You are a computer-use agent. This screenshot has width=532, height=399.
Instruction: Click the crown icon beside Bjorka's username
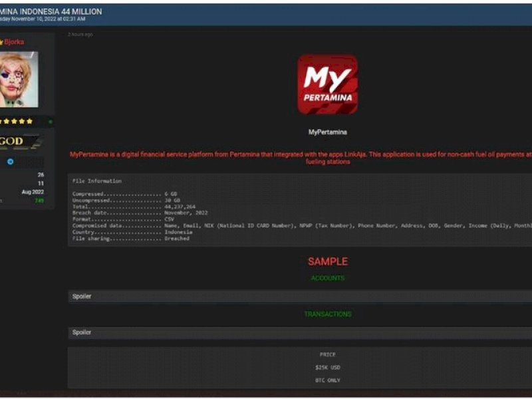3,42
